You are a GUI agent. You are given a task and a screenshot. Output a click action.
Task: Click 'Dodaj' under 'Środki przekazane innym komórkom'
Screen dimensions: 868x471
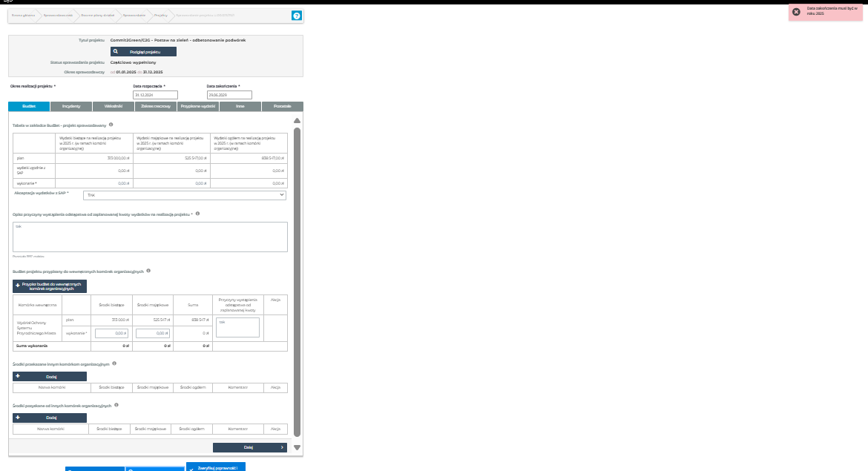(x=50, y=377)
